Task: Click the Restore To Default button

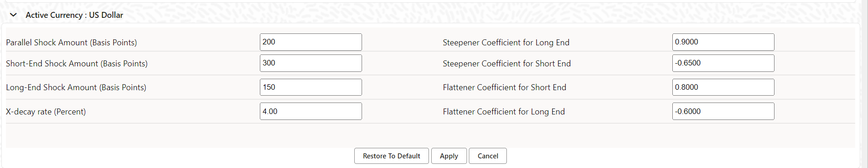Action: click(391, 156)
